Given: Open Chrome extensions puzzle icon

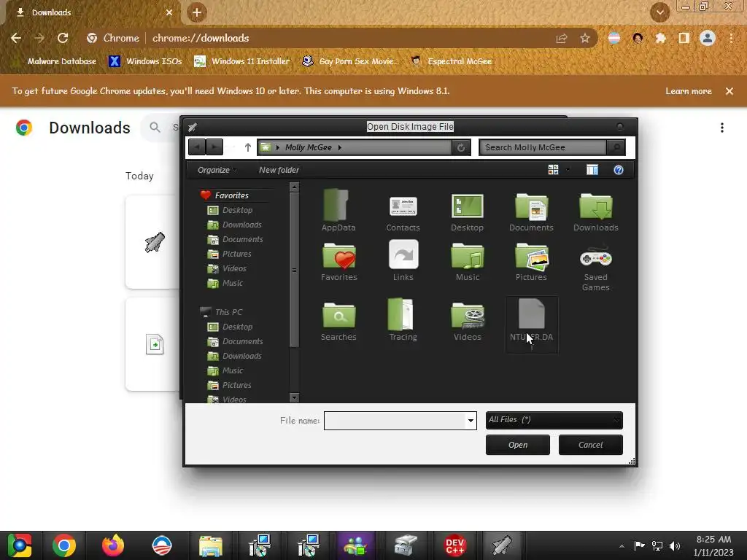Looking at the screenshot, I should pyautogui.click(x=660, y=38).
